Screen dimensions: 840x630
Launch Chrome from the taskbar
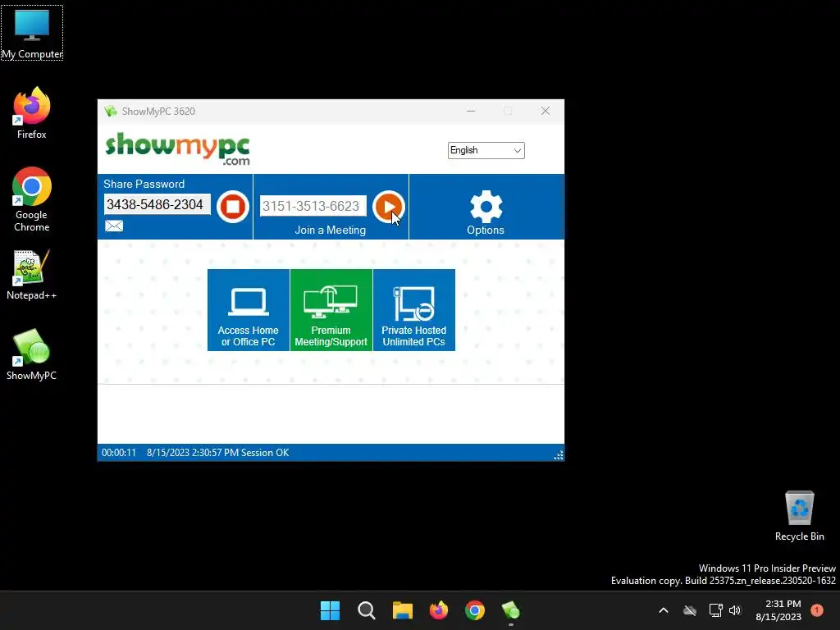(x=475, y=610)
